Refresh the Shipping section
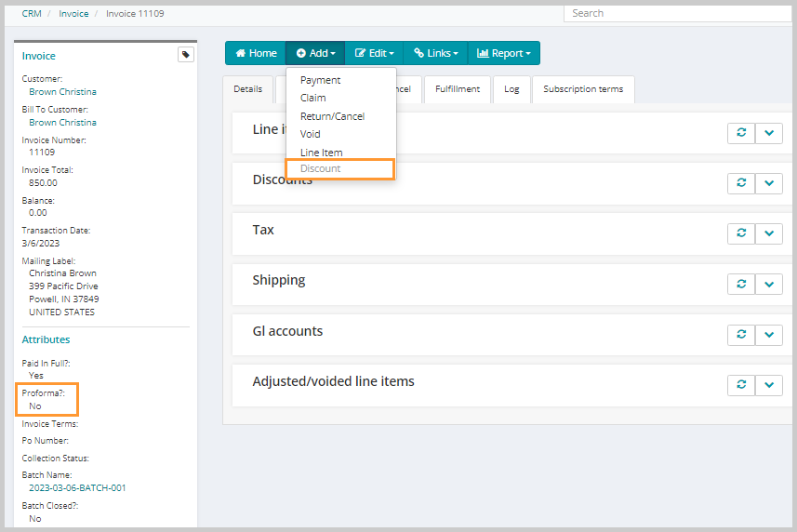This screenshot has height=532, width=797. tap(741, 284)
